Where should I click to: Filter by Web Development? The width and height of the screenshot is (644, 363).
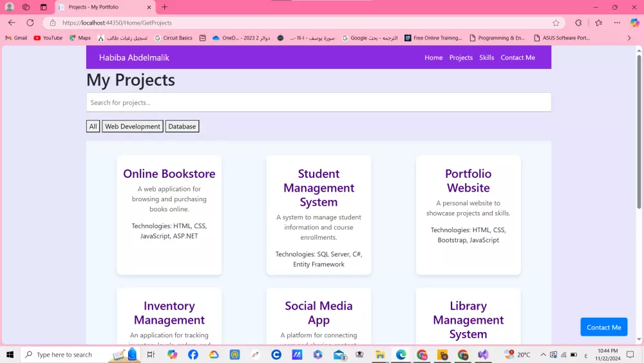pyautogui.click(x=132, y=126)
